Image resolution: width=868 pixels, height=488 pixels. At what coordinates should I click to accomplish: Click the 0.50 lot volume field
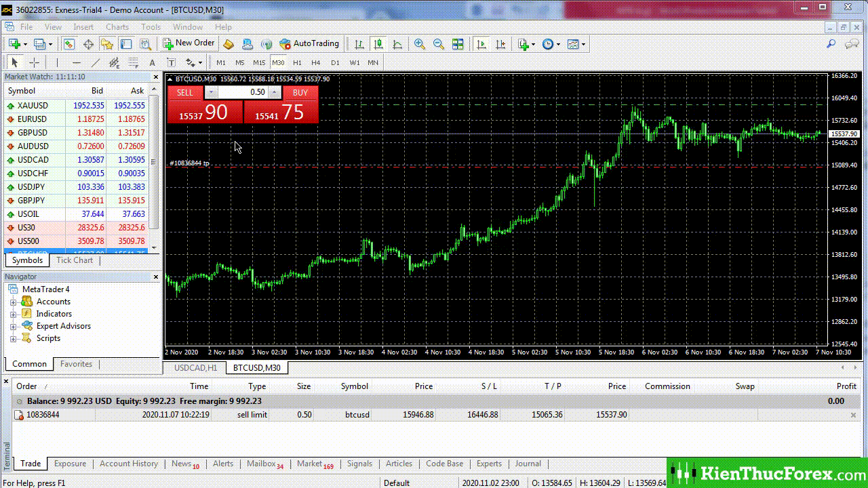pos(243,92)
